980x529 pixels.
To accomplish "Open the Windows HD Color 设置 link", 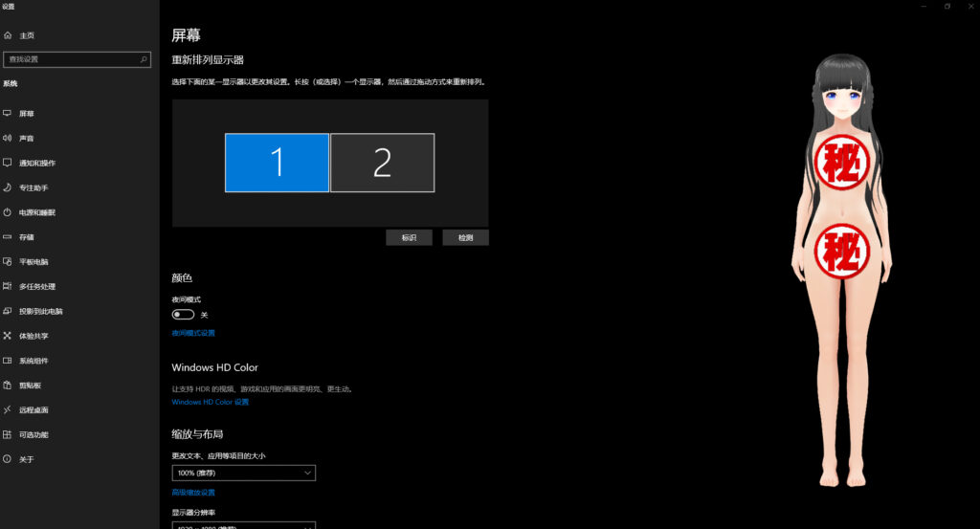I will [210, 403].
